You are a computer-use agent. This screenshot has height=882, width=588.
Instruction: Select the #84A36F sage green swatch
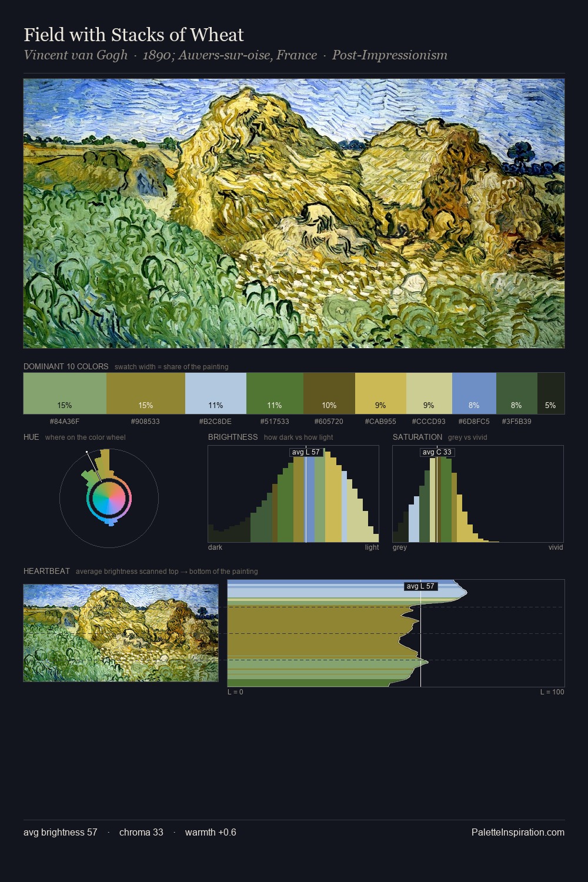pyautogui.click(x=65, y=393)
